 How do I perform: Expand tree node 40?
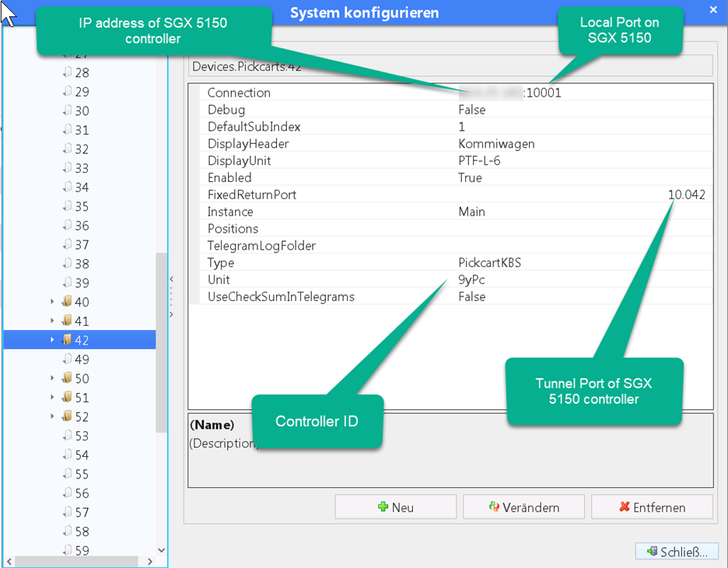point(52,302)
